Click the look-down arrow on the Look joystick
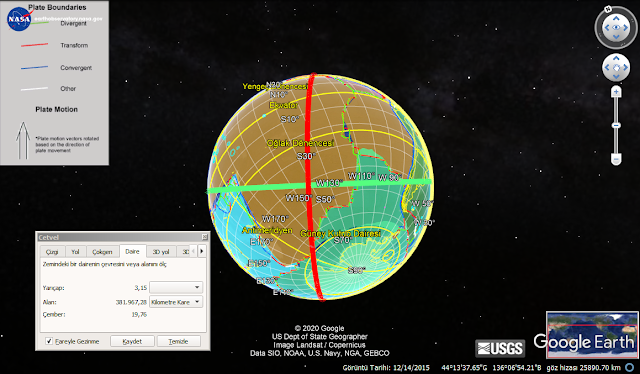 tap(616, 37)
